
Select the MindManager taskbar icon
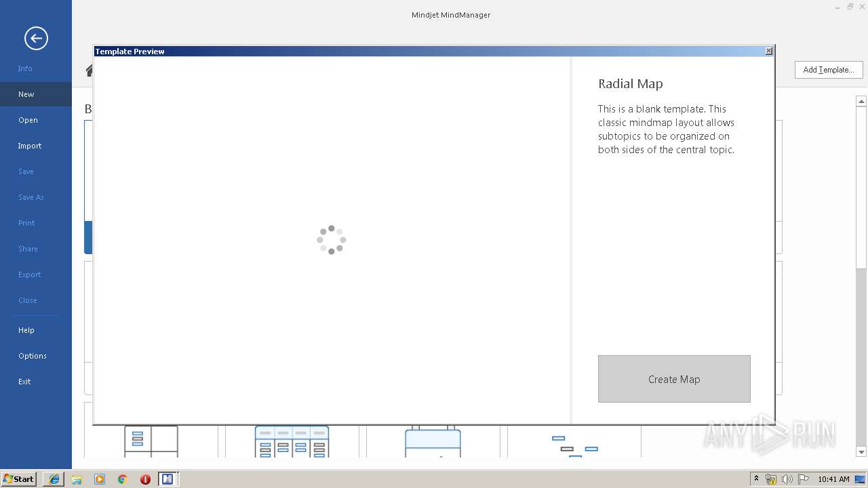point(167,479)
